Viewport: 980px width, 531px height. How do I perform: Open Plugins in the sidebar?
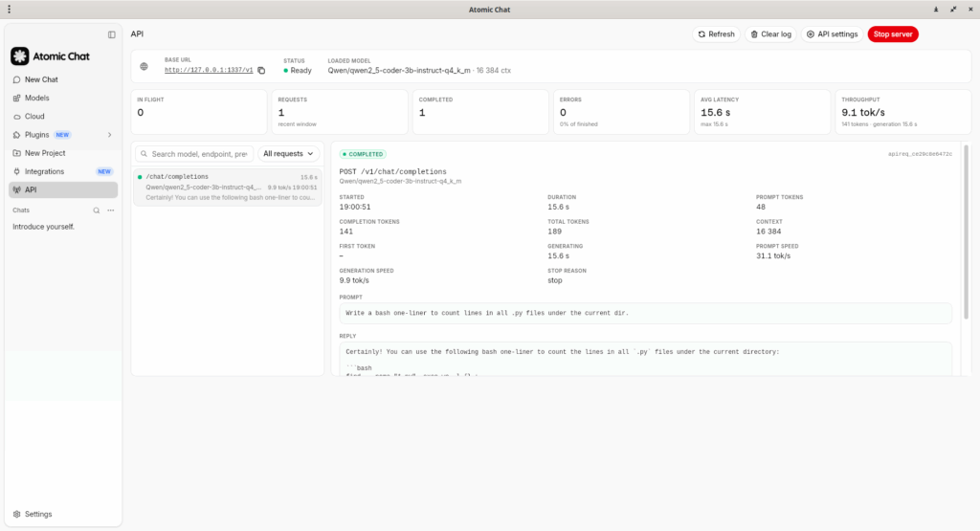(x=63, y=135)
